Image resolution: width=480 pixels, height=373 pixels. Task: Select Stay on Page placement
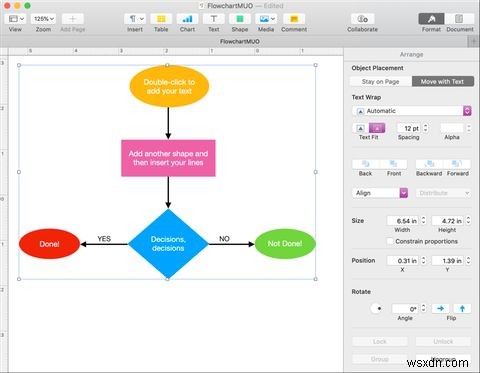[381, 81]
